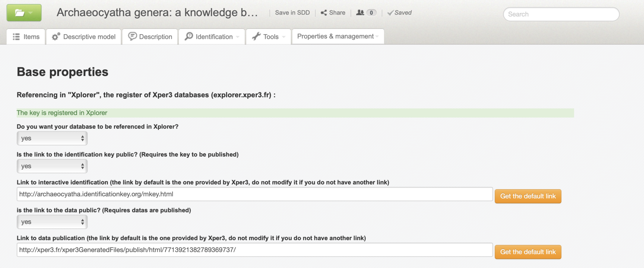Click the Identification magnifier icon
Image resolution: width=644 pixels, height=268 pixels.
(x=189, y=36)
